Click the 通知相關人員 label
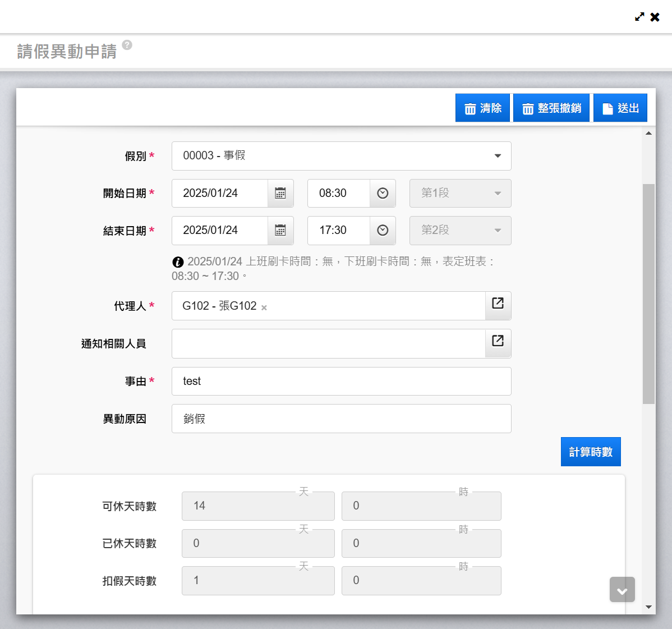The height and width of the screenshot is (629, 672). [113, 343]
